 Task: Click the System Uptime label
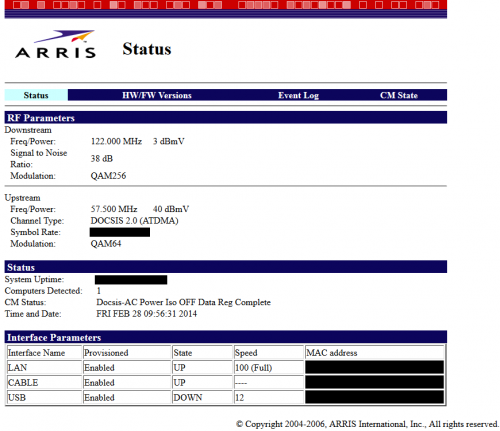coord(34,279)
